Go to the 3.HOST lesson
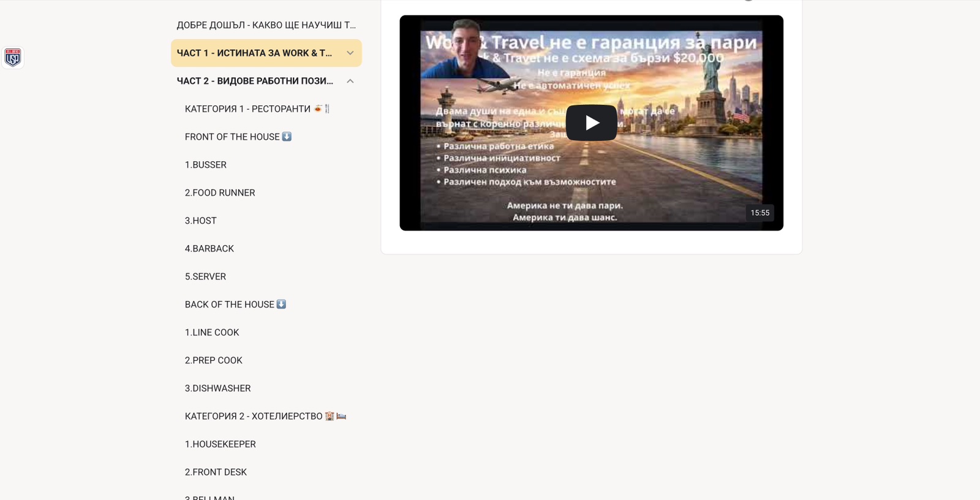The width and height of the screenshot is (980, 500). click(x=201, y=221)
